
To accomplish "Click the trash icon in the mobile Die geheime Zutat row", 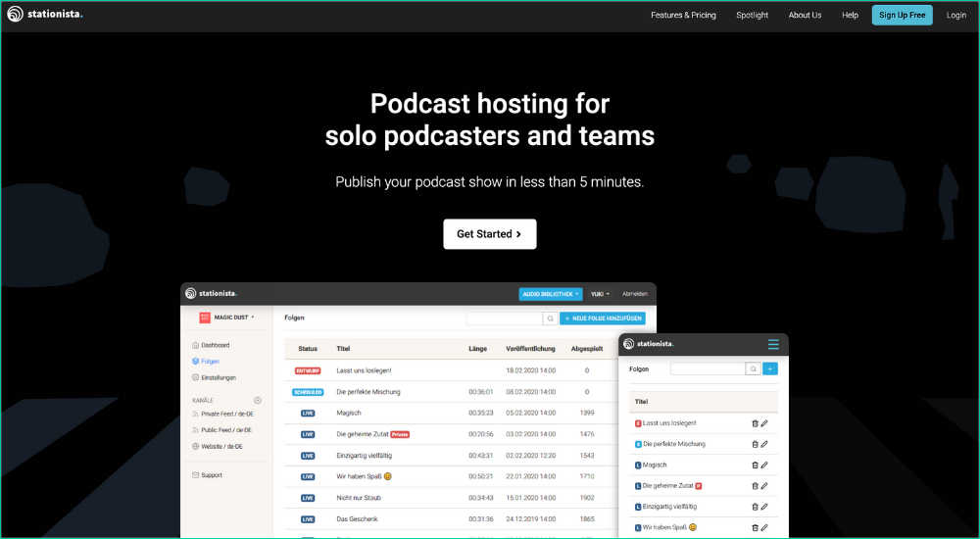I will [x=755, y=486].
